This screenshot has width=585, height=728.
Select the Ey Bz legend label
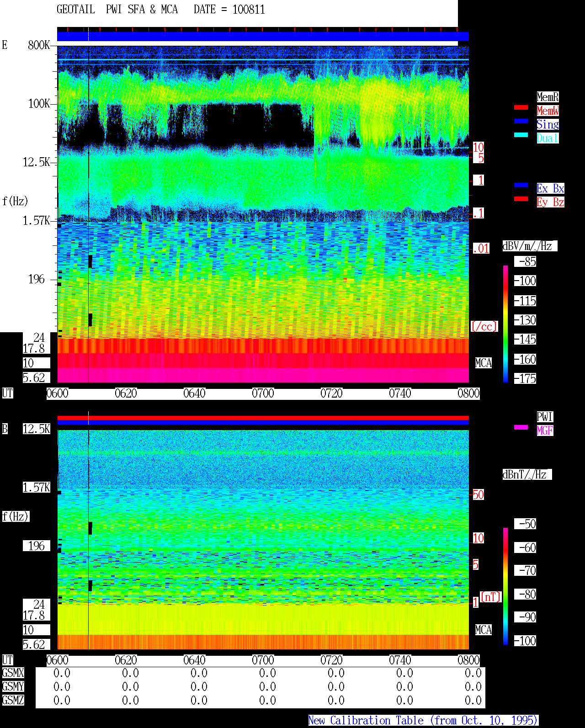coord(550,202)
